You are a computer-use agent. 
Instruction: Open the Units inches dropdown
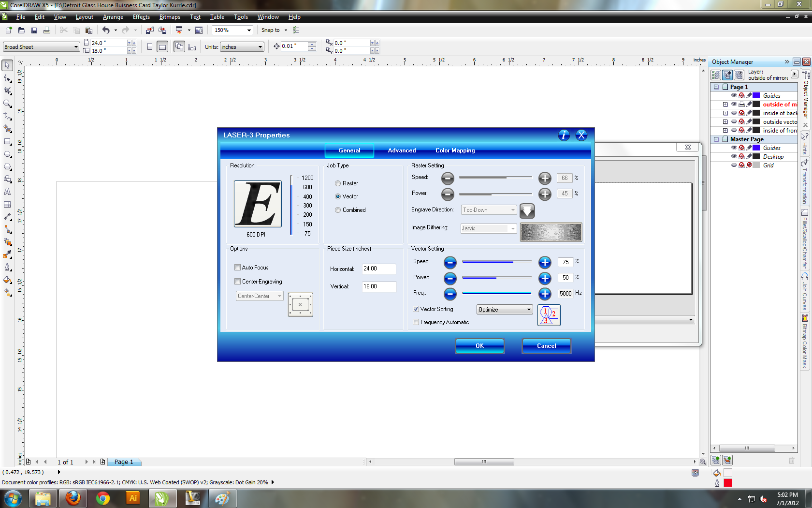click(x=260, y=47)
